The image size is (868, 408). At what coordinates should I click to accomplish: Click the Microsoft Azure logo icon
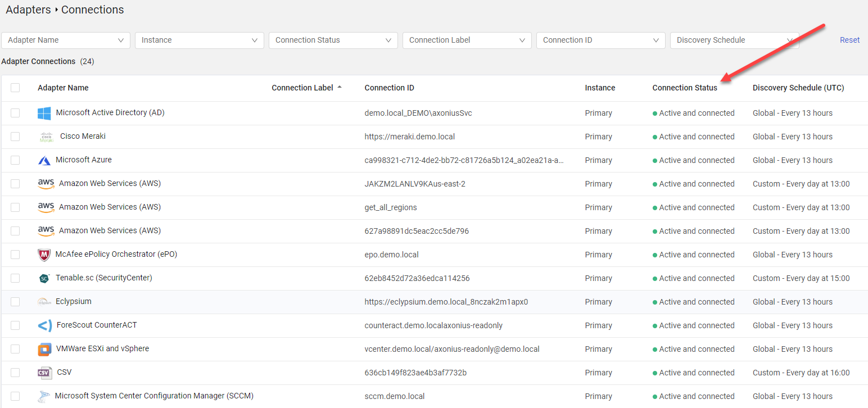click(44, 161)
